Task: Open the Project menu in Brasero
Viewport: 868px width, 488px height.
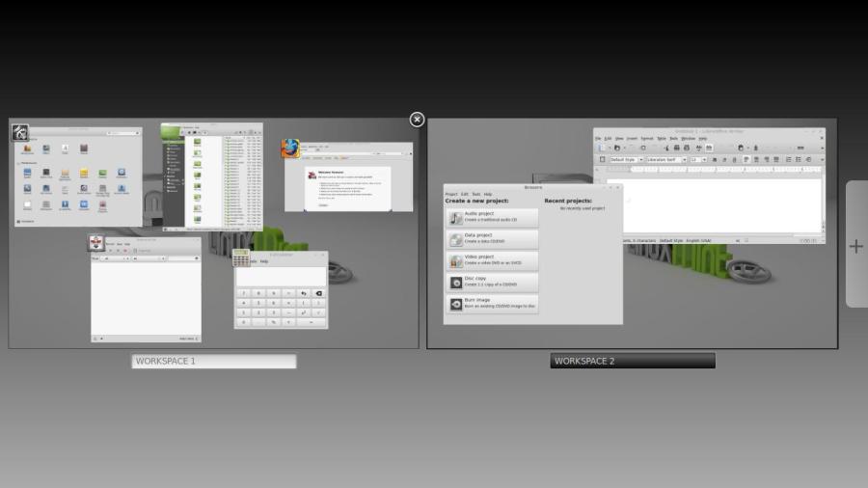Action: pyautogui.click(x=450, y=194)
